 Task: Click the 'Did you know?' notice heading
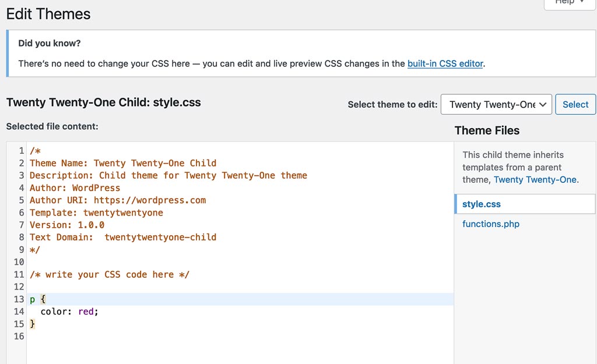tap(50, 43)
